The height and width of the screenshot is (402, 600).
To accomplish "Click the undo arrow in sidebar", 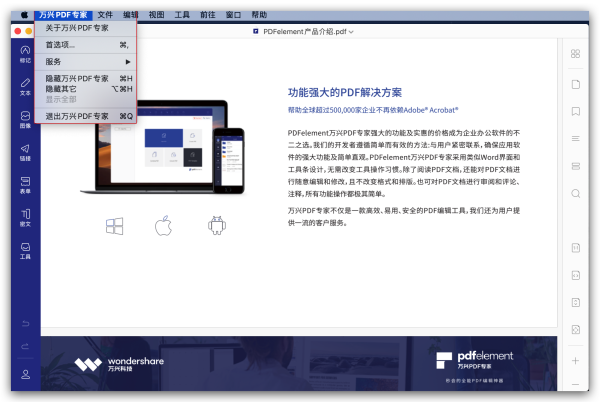I will pos(25,324).
